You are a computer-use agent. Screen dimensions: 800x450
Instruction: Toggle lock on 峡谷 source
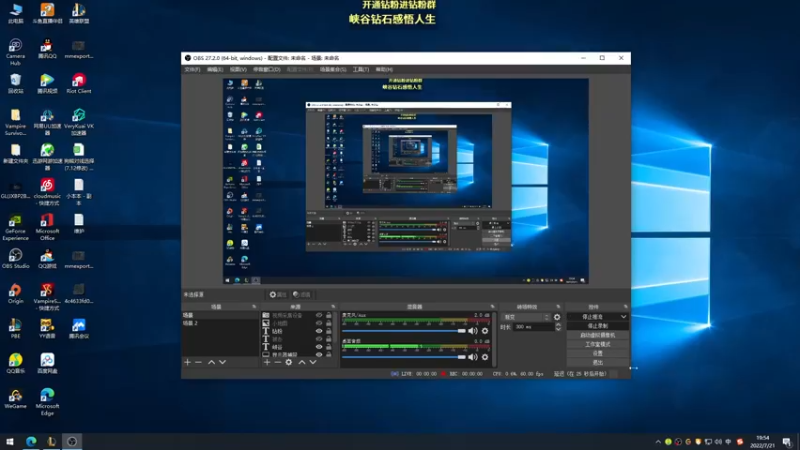click(329, 347)
